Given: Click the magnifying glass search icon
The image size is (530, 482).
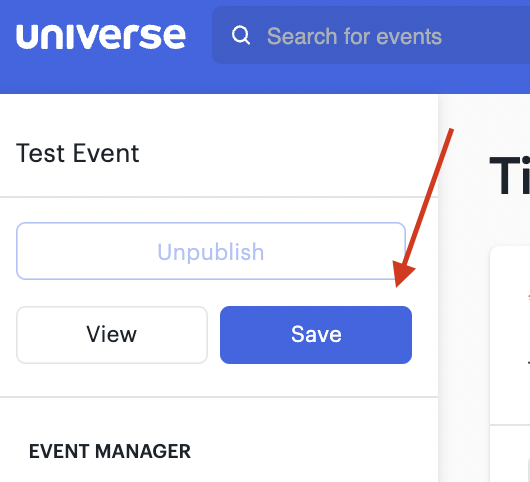Looking at the screenshot, I should pyautogui.click(x=241, y=35).
